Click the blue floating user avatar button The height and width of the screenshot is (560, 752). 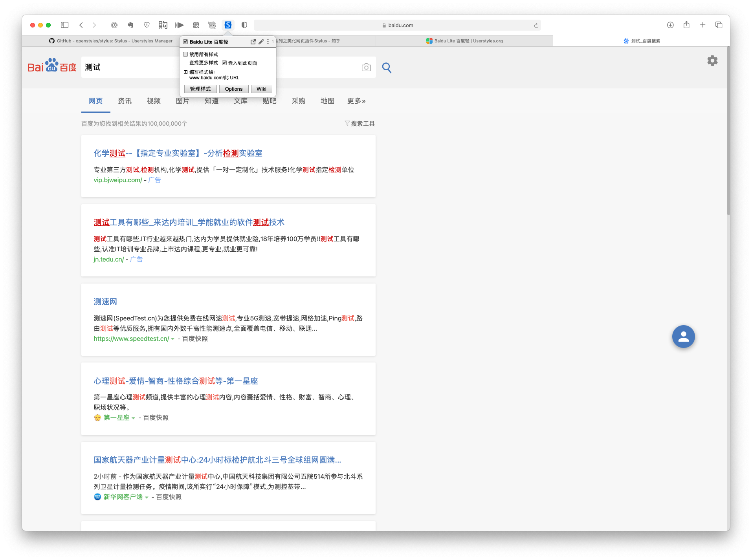(x=683, y=337)
